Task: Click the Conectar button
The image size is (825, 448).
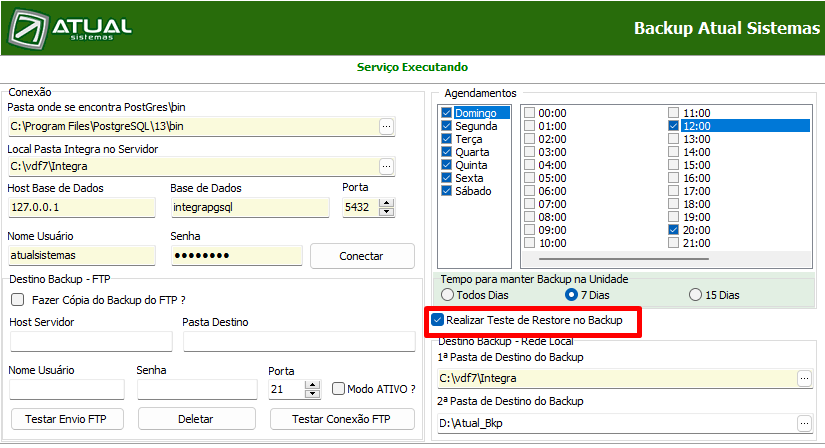Action: (x=362, y=256)
